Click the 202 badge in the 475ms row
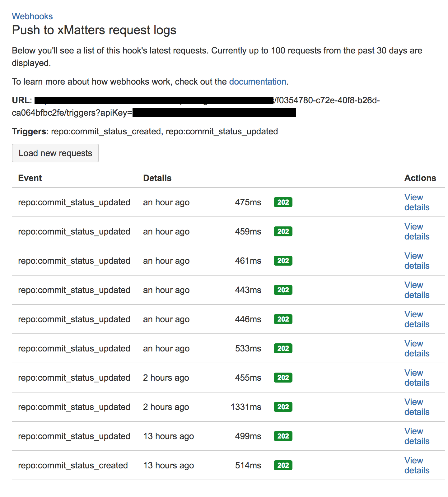Screen dimensions: 448x497 pyautogui.click(x=283, y=202)
